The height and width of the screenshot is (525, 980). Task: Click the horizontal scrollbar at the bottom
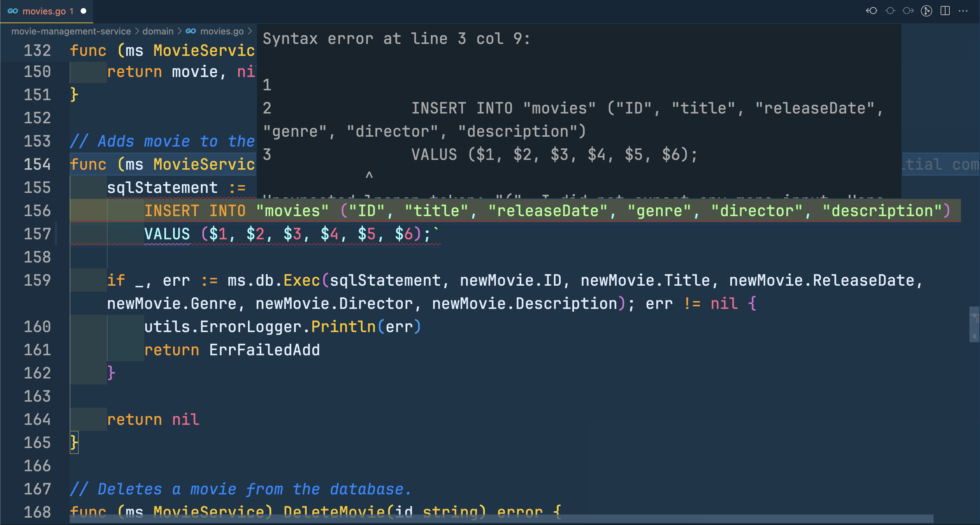pyautogui.click(x=501, y=519)
